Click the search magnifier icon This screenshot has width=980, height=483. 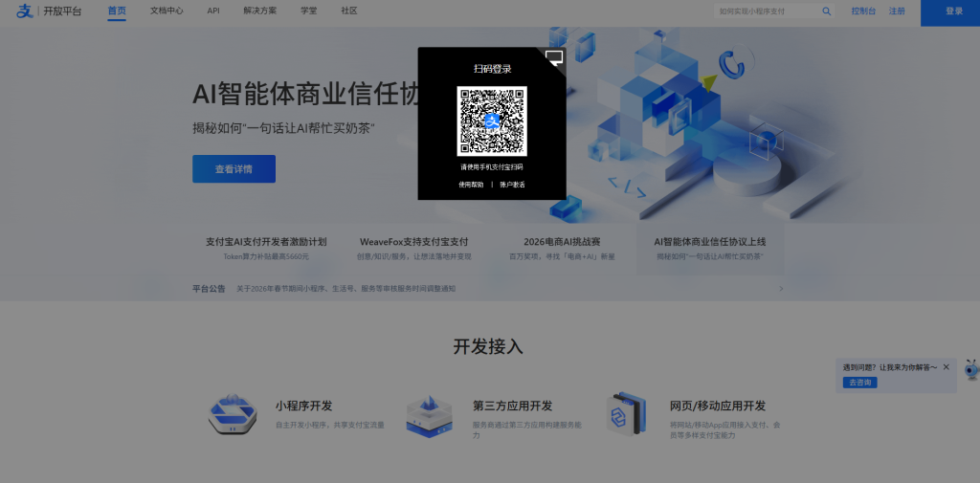coord(826,11)
